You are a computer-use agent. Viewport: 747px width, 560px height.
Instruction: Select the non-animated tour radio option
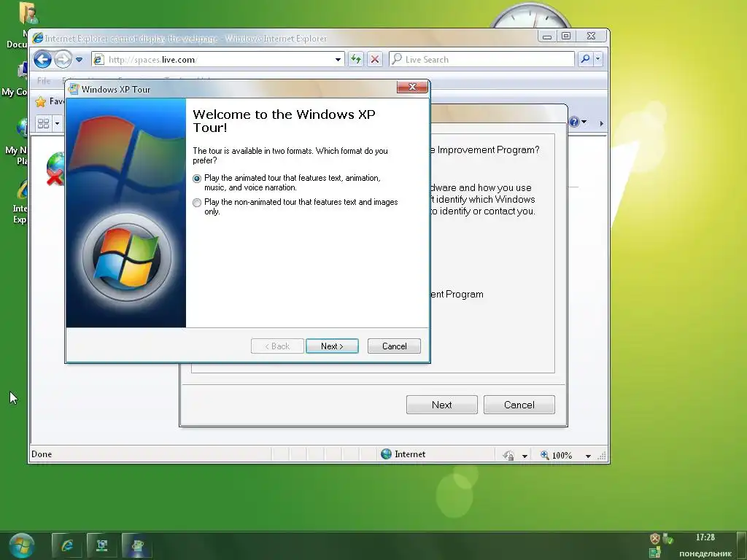197,203
